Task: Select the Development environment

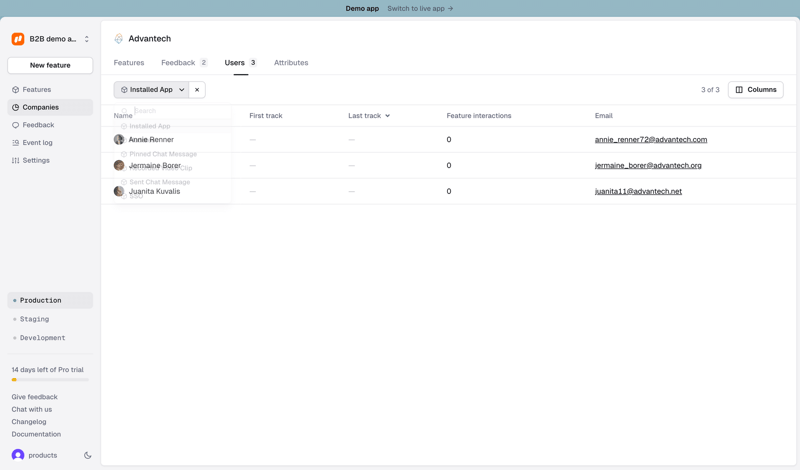Action: click(50, 338)
